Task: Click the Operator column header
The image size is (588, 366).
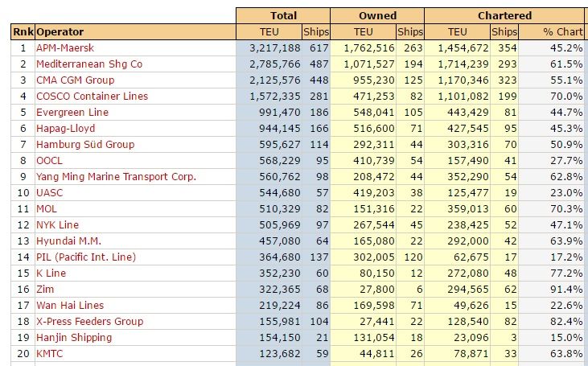Action: point(60,32)
